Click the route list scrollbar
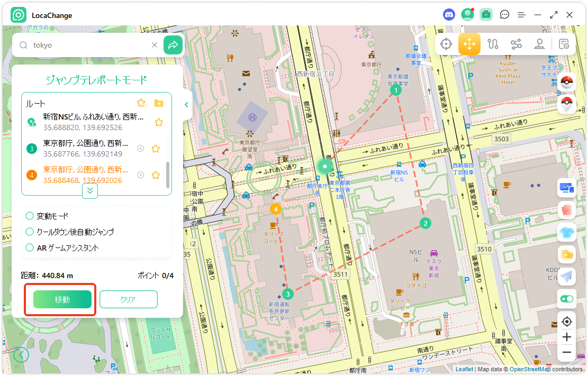 [x=168, y=175]
